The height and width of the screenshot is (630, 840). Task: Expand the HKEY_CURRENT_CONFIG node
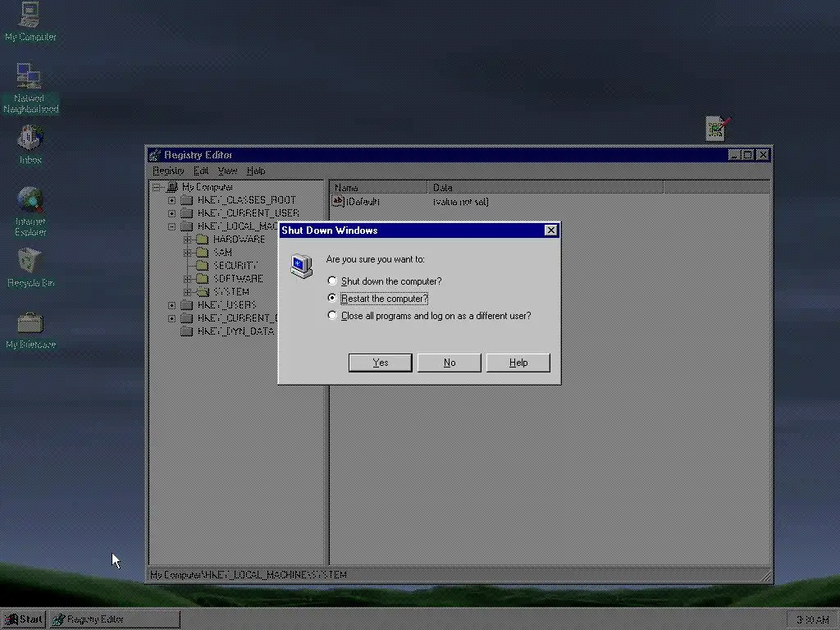coord(171,318)
